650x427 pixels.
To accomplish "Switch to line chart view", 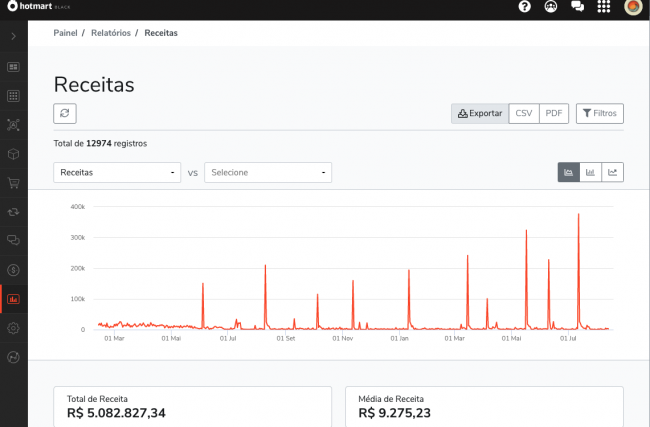I will pyautogui.click(x=612, y=172).
